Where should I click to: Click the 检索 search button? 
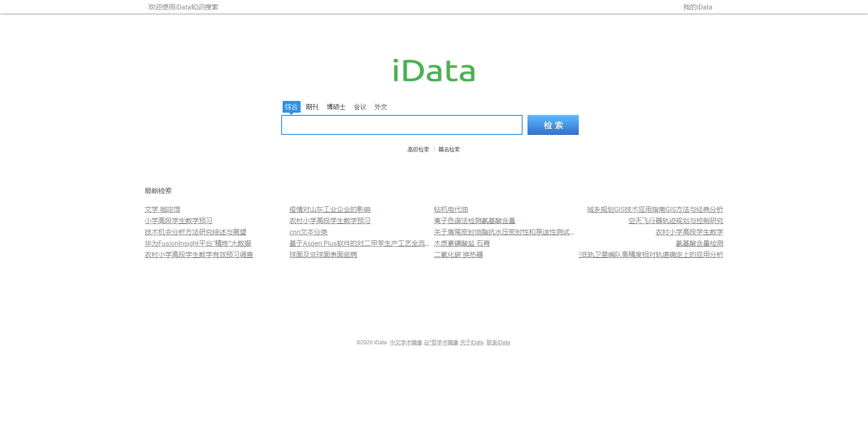click(553, 125)
